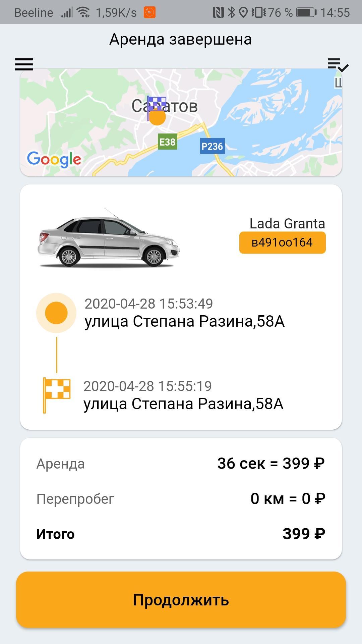Tap the end time 2020-04-28 15:55:19
The height and width of the screenshot is (644, 362).
(147, 386)
